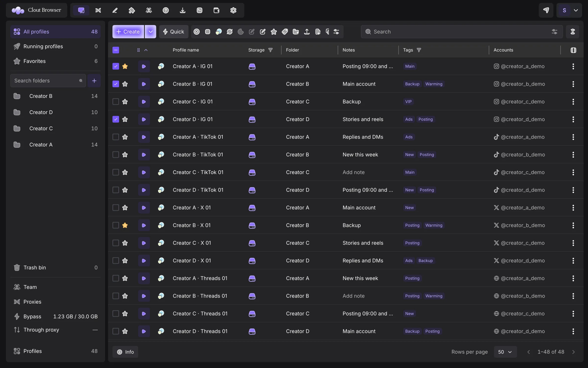Toggle the columns layout icon in table header

(573, 50)
